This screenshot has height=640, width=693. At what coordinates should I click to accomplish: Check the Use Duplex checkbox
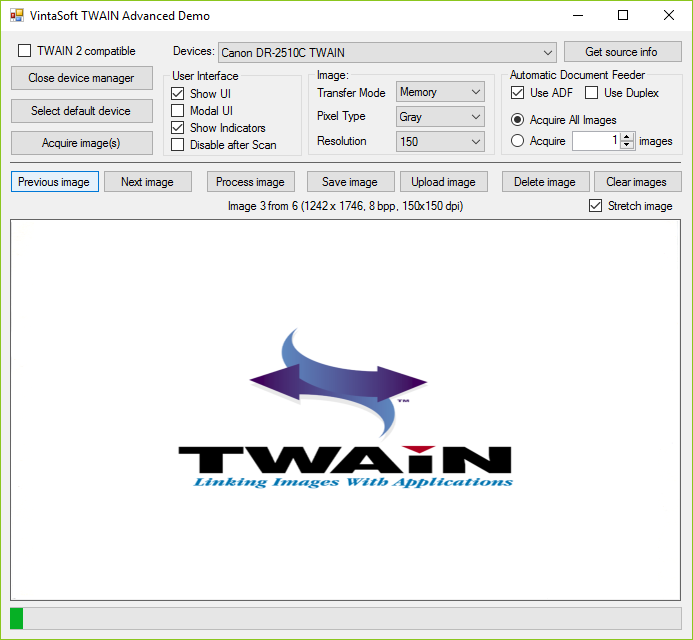591,93
